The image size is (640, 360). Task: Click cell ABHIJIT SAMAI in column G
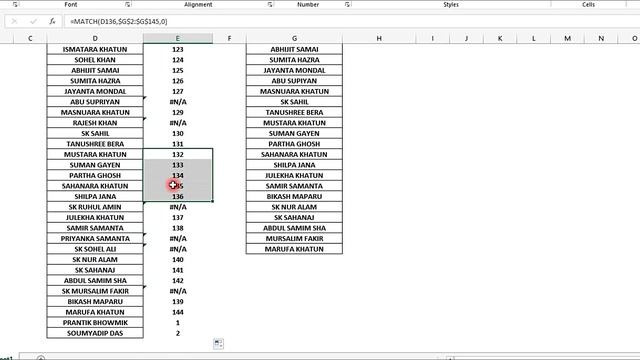(294, 49)
